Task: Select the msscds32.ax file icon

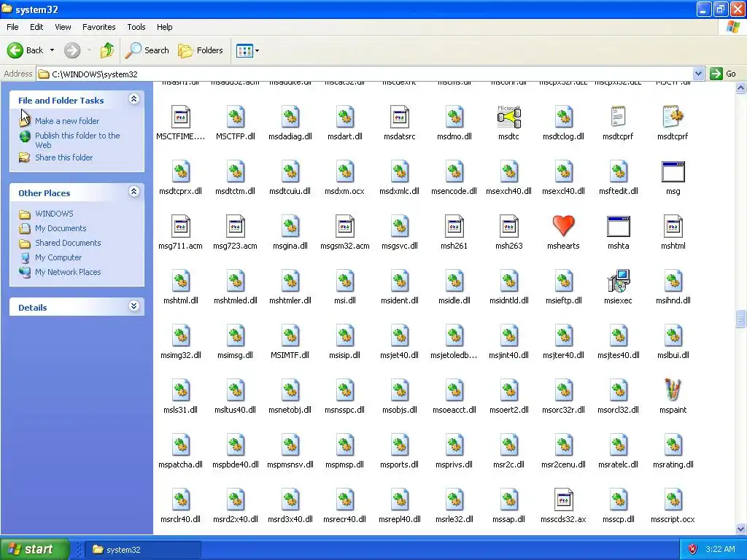Action: (564, 500)
